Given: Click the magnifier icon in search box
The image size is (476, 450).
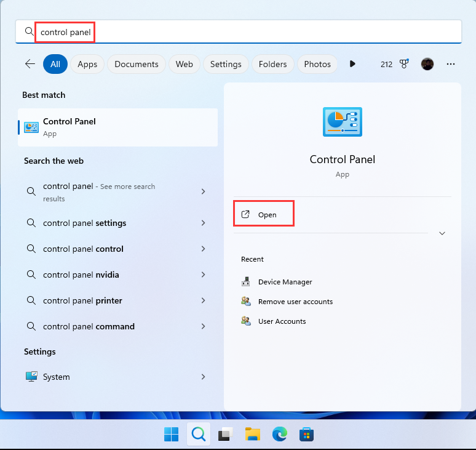Looking at the screenshot, I should point(30,31).
